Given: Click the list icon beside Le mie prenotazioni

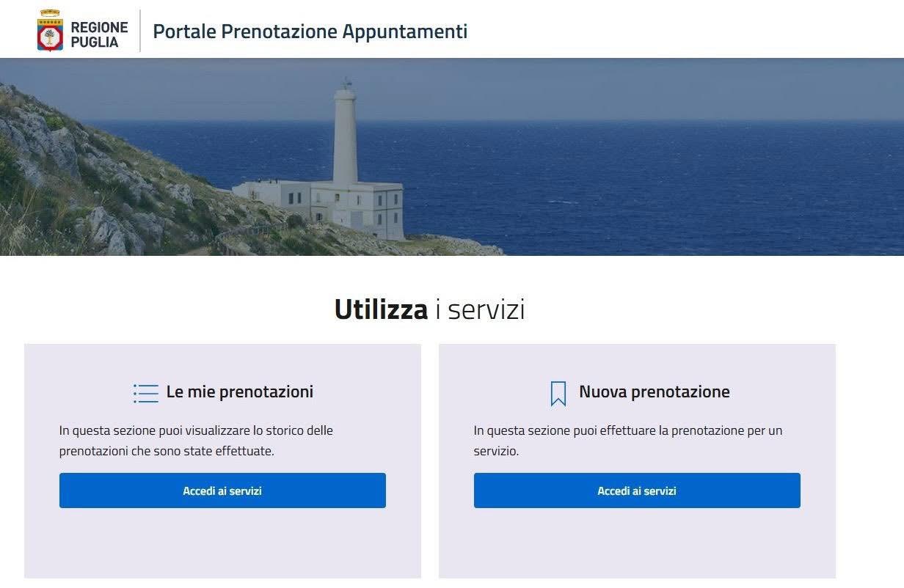Looking at the screenshot, I should (x=146, y=393).
